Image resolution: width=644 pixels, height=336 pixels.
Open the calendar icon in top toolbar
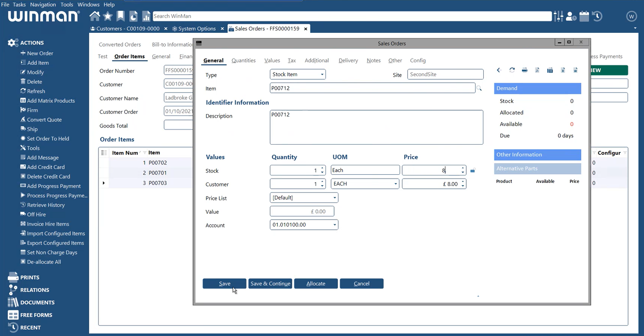[x=584, y=16]
